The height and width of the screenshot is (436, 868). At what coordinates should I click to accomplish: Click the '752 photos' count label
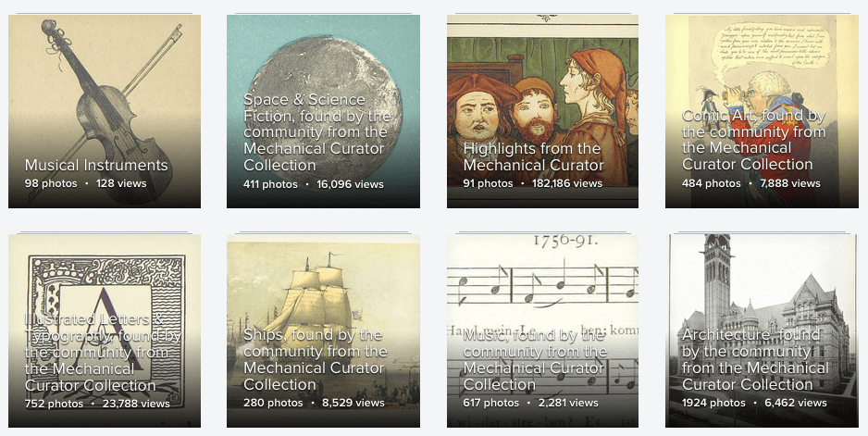pos(54,404)
